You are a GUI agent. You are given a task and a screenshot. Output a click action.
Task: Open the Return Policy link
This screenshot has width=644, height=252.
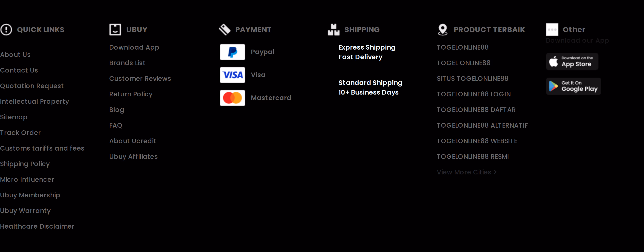coord(131,94)
